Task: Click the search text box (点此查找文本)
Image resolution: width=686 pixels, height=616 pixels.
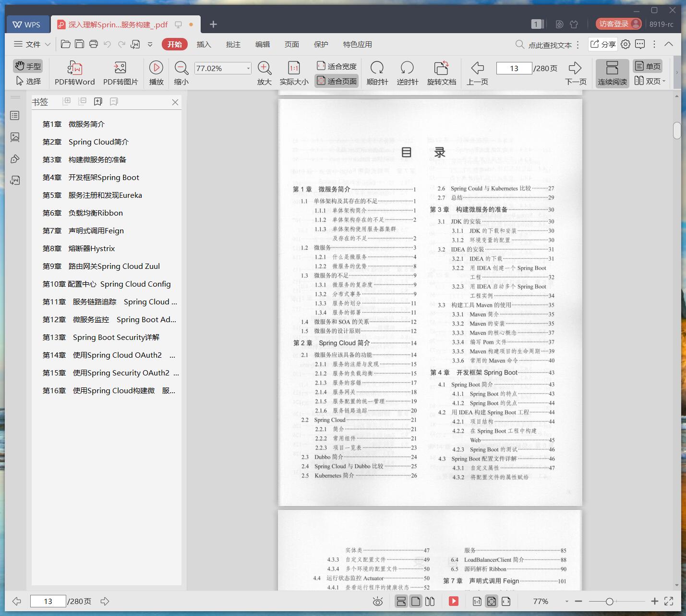Action: (550, 45)
